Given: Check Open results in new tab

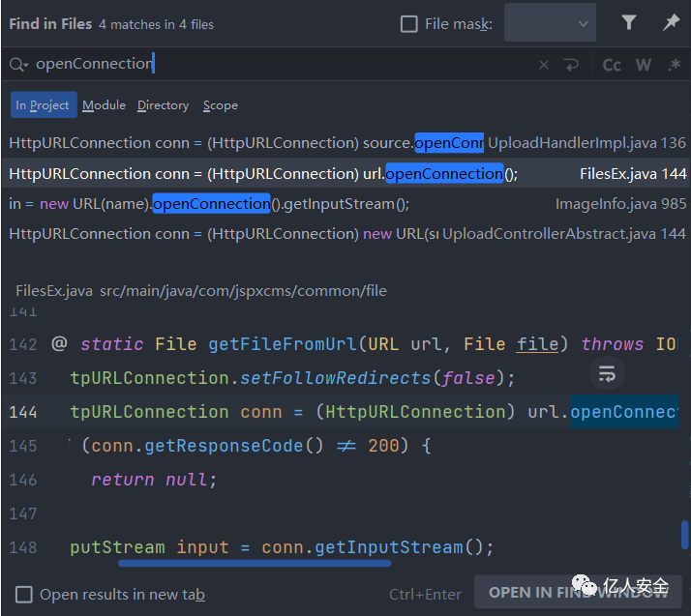Looking at the screenshot, I should point(24,595).
